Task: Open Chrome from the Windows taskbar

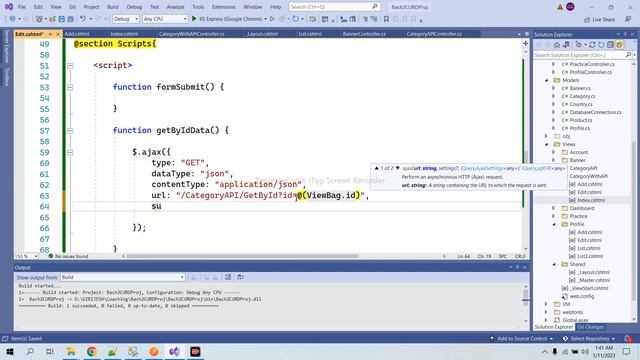Action: tap(91, 351)
